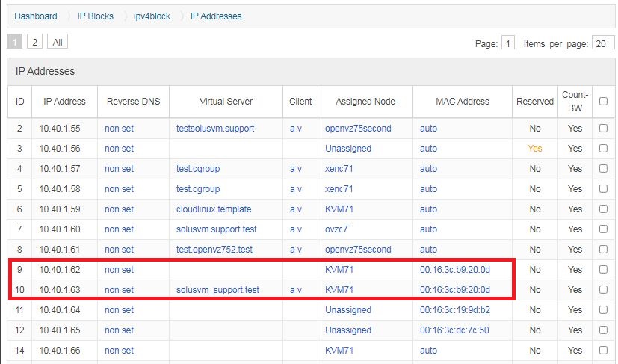618x364 pixels.
Task: Open client 'a v' on cloudlinux.template row
Action: pos(296,209)
